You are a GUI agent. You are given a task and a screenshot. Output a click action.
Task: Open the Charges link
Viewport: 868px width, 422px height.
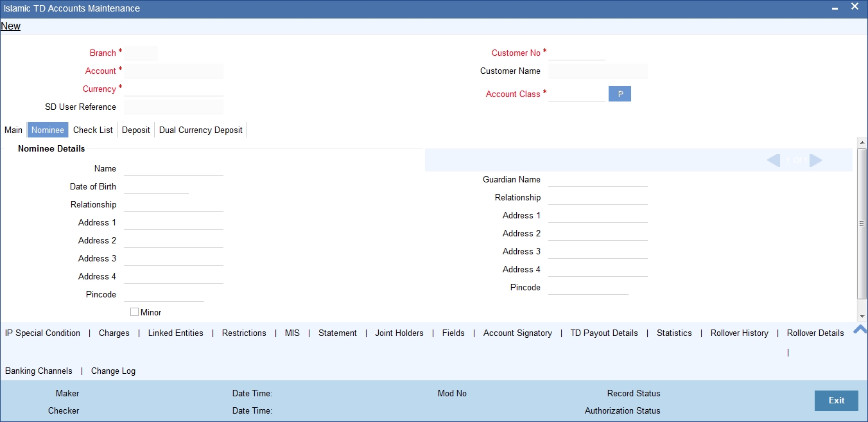114,333
